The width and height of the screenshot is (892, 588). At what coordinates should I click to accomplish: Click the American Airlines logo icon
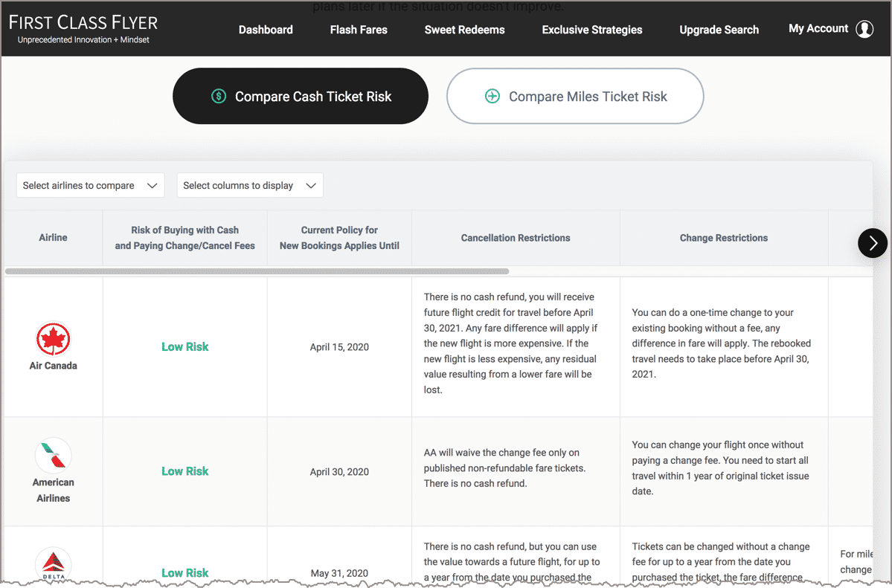[53, 455]
